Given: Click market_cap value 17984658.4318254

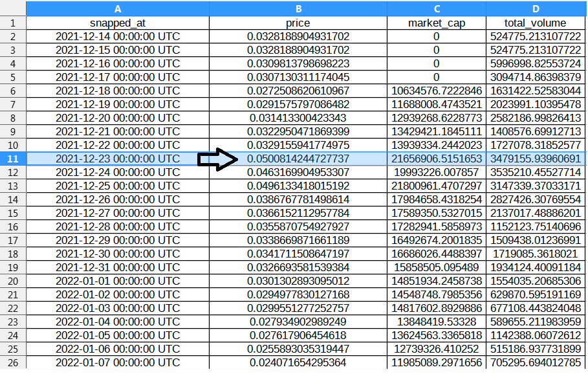Looking at the screenshot, I should 437,199.
